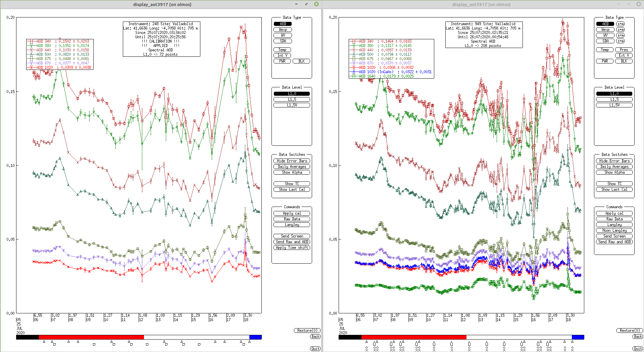
Task: Close the left display_aot3917 window
Action: click(316, 4)
